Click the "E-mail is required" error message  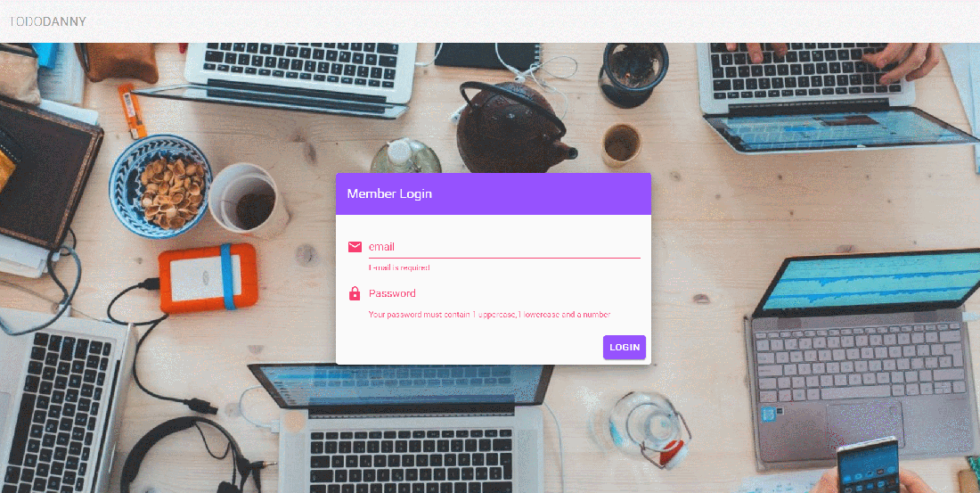399,267
